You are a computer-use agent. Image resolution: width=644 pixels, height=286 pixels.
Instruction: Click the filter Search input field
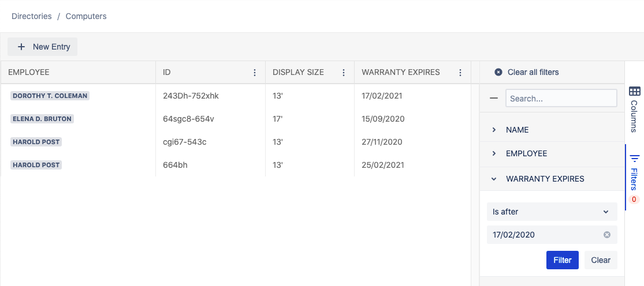click(x=561, y=99)
